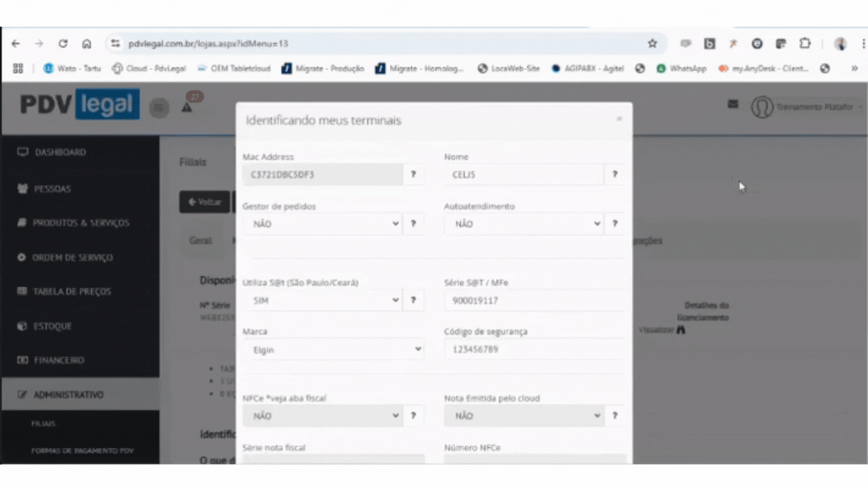
Task: Open the notifications alert bell icon
Action: (187, 108)
